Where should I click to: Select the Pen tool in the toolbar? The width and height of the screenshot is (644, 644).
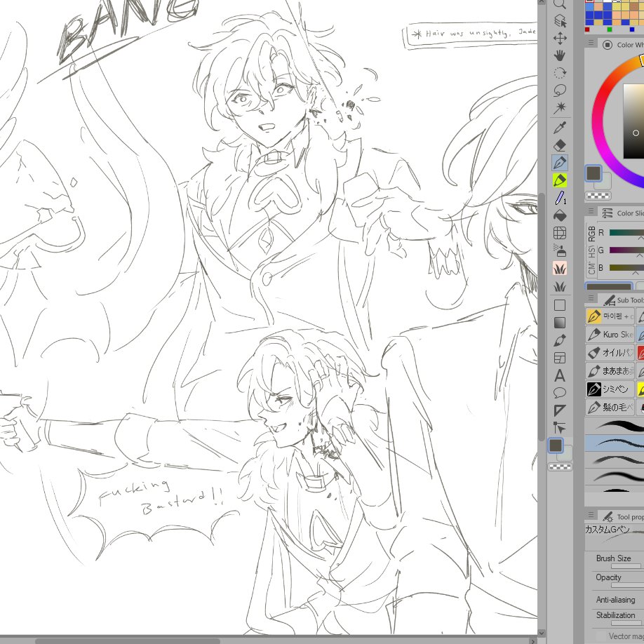click(560, 163)
